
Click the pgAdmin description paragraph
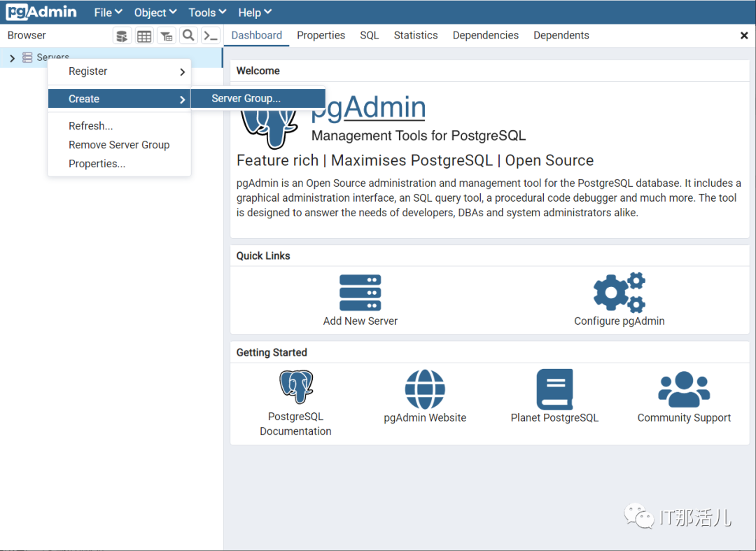coord(489,198)
